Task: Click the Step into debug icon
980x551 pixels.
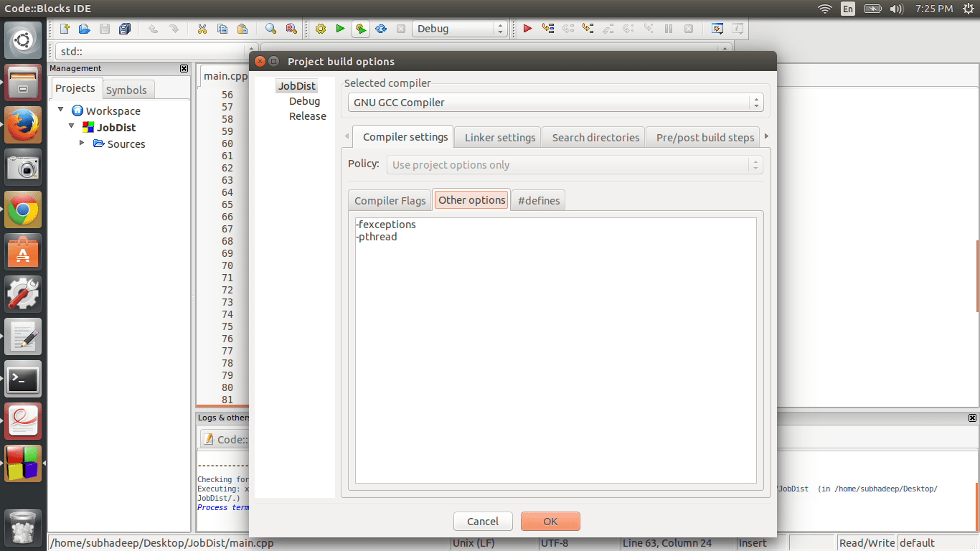Action: [x=588, y=29]
